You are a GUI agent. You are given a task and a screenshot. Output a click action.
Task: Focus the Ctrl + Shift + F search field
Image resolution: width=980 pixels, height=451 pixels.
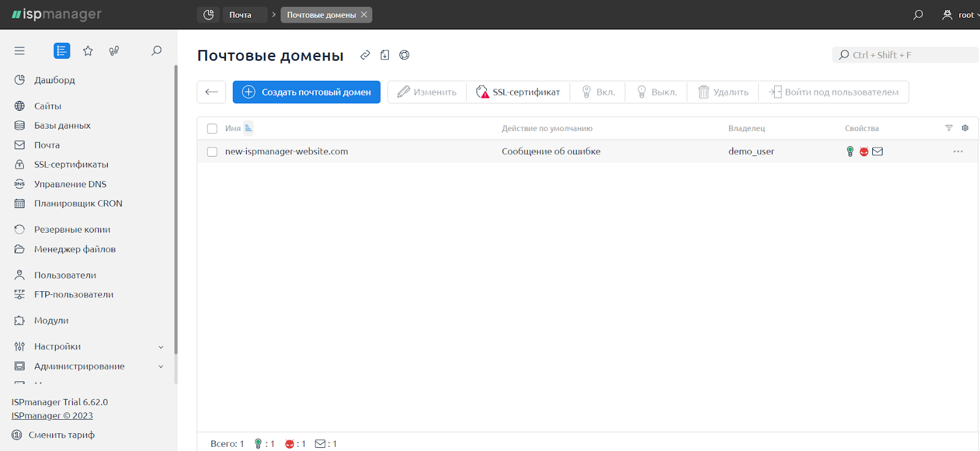(x=905, y=55)
